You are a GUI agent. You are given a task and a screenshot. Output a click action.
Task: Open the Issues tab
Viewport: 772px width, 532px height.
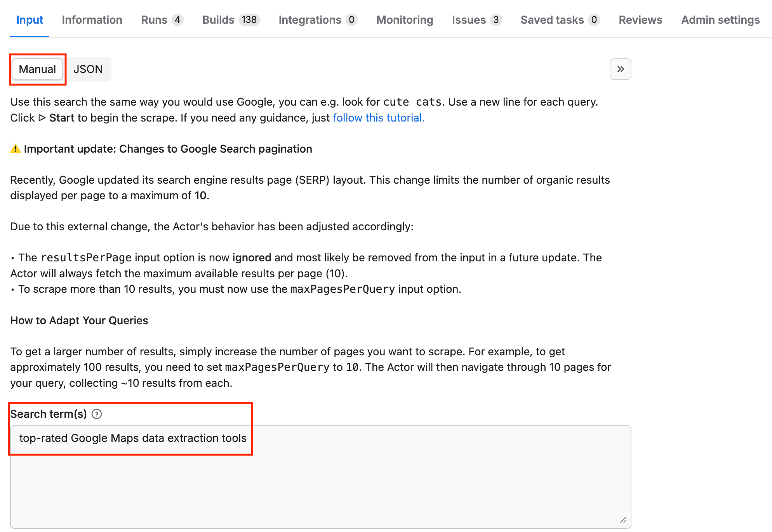coord(469,20)
